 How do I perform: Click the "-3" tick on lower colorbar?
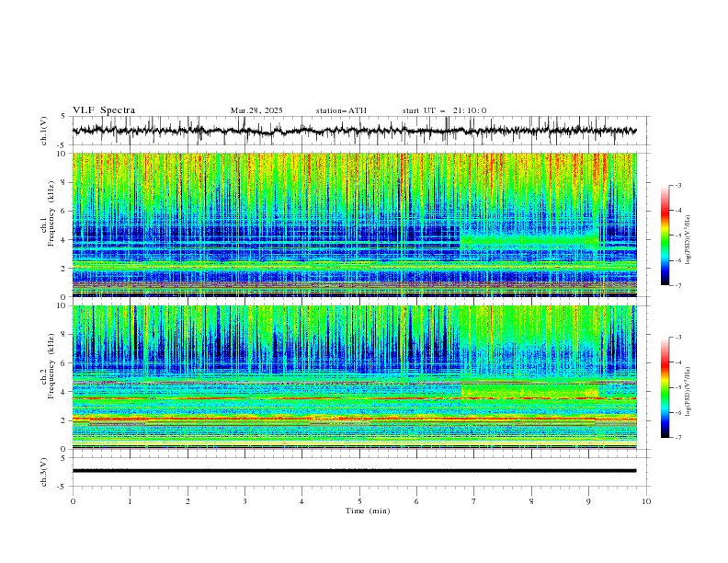pyautogui.click(x=678, y=338)
